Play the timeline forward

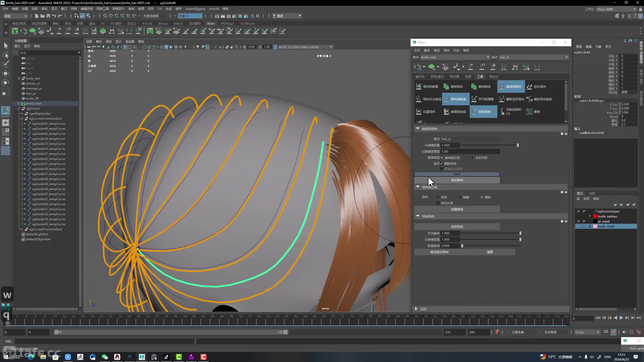[621, 318]
